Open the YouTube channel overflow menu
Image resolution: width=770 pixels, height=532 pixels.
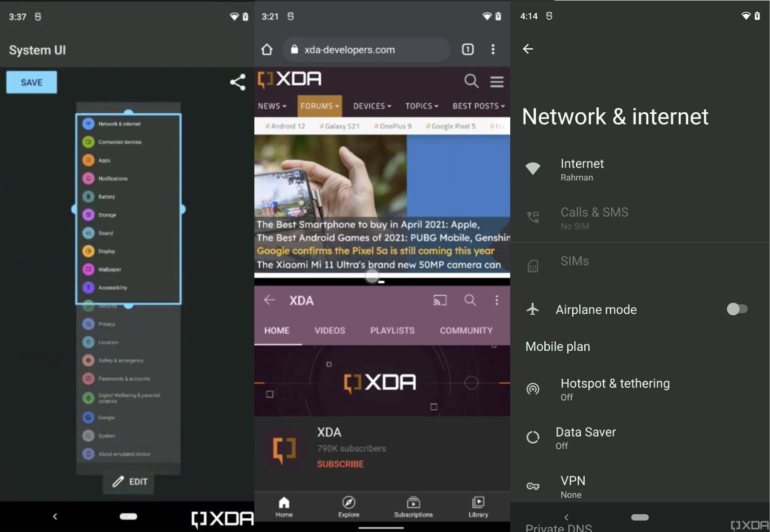point(496,300)
